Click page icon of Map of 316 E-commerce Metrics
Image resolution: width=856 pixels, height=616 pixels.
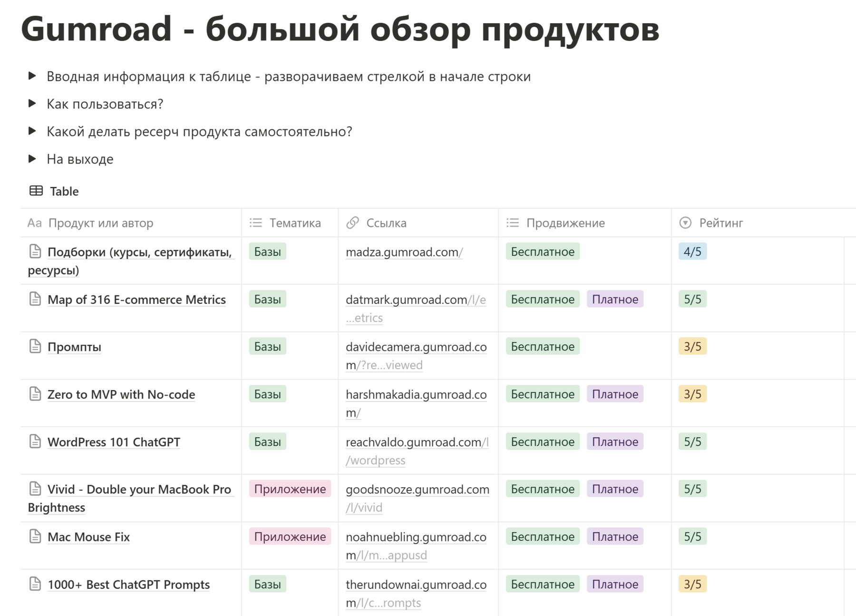[35, 299]
